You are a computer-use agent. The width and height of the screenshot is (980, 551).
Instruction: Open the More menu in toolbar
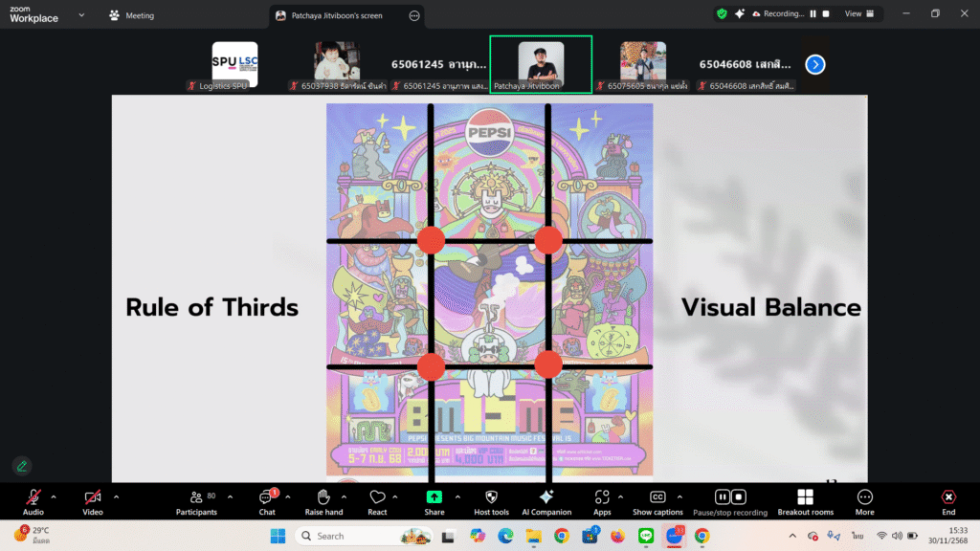click(865, 498)
